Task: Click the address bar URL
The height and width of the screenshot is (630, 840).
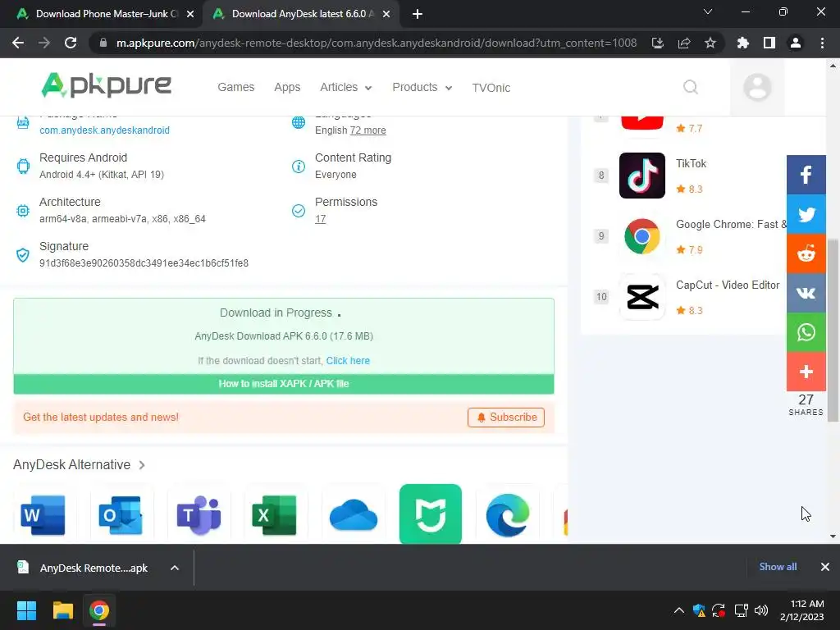Action: pyautogui.click(x=376, y=43)
